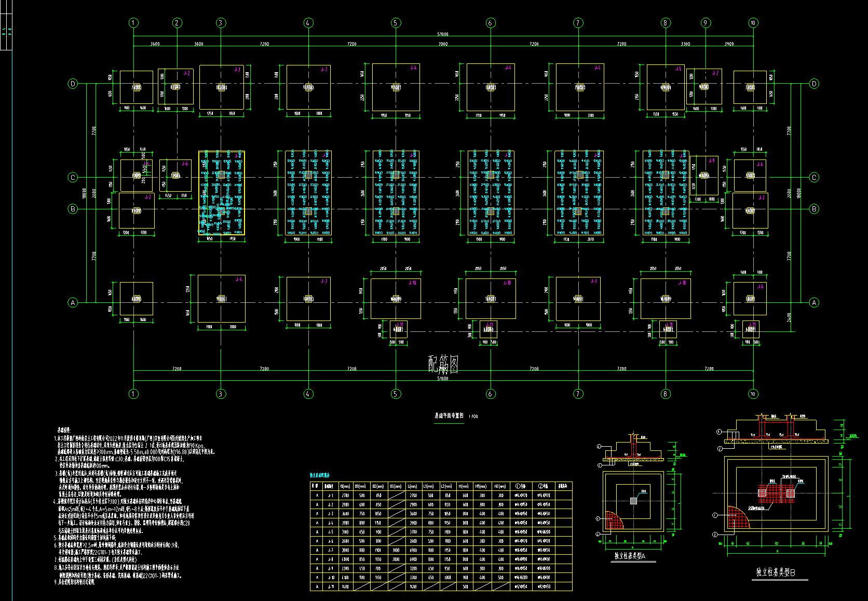This screenshot has width=868, height=601.
Task: Select bottom-axis grid bubble number 7
Action: click(578, 394)
